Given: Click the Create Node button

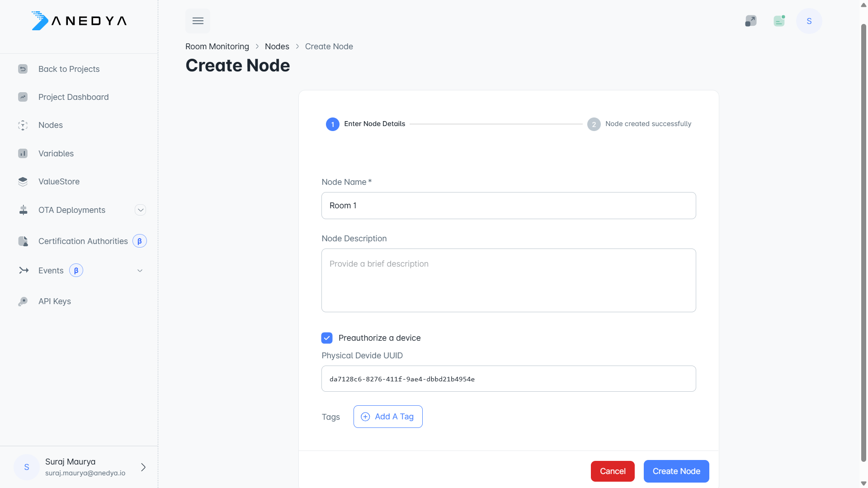Looking at the screenshot, I should pos(676,471).
